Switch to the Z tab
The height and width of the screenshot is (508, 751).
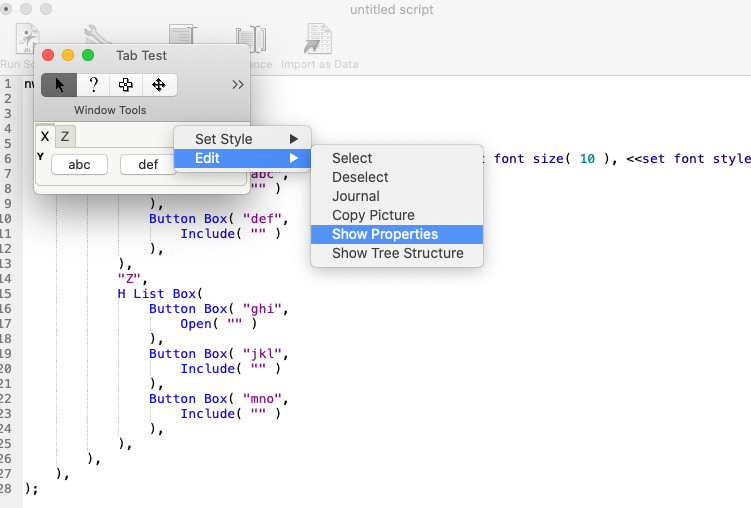point(65,137)
